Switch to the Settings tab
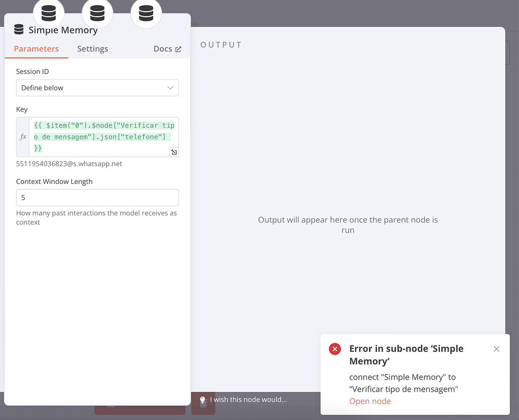This screenshot has height=420, width=519. tap(93, 48)
